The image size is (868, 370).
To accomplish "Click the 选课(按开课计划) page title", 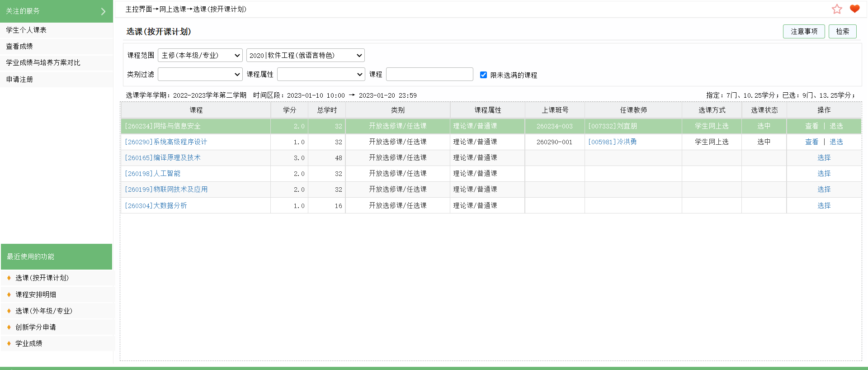I will coord(159,32).
